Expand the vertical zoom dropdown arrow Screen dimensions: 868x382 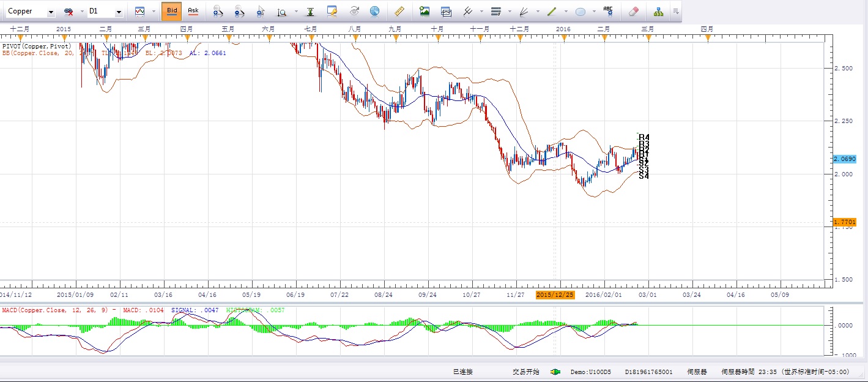pos(296,12)
